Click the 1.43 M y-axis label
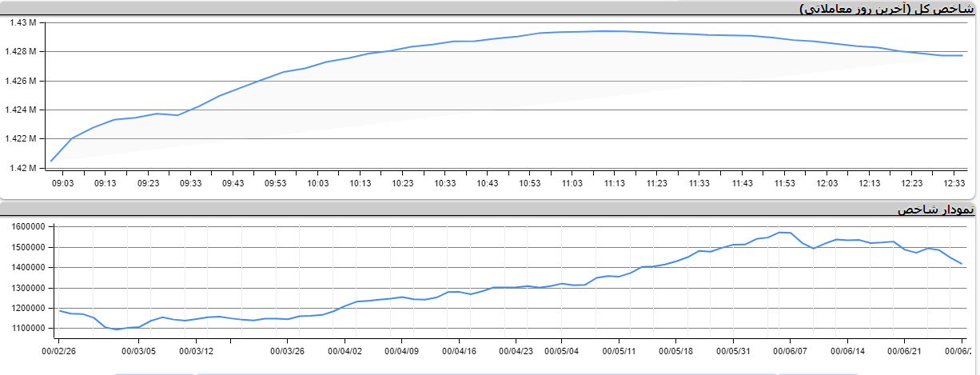The width and height of the screenshot is (980, 375). 23,22
